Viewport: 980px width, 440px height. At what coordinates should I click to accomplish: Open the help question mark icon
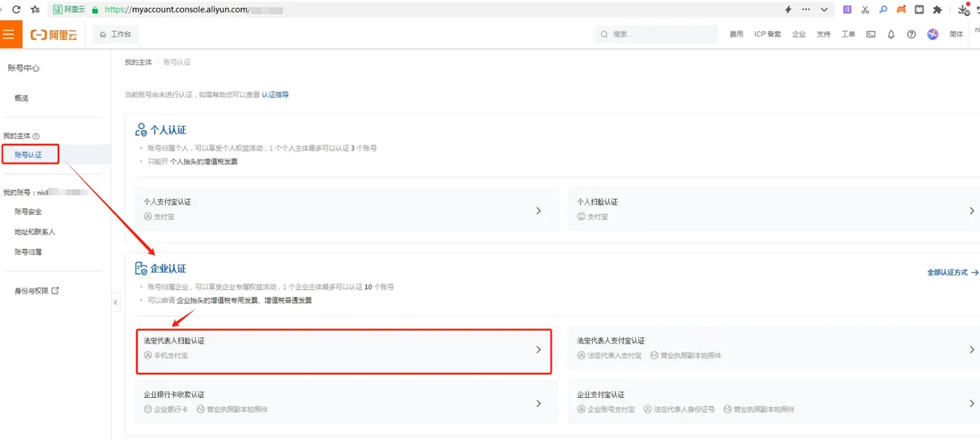911,34
